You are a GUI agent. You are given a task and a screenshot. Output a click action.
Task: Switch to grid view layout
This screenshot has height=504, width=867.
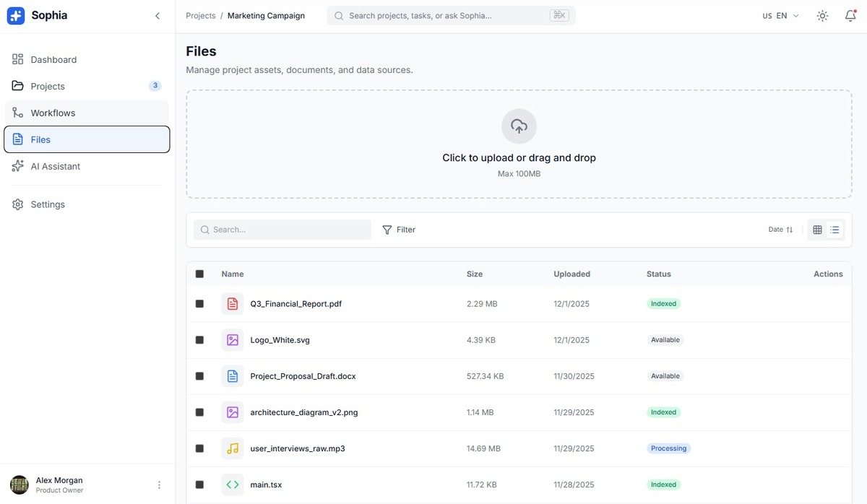[817, 230]
